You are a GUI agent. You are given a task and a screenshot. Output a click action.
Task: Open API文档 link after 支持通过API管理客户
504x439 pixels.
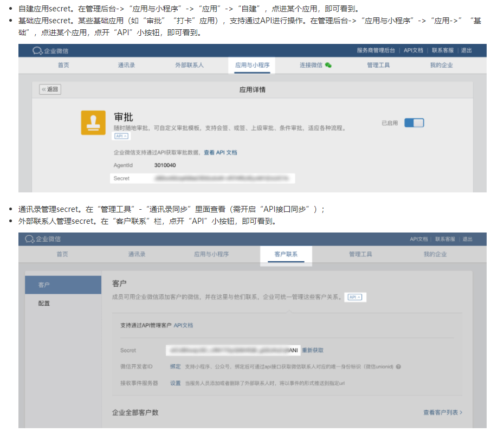coord(183,326)
